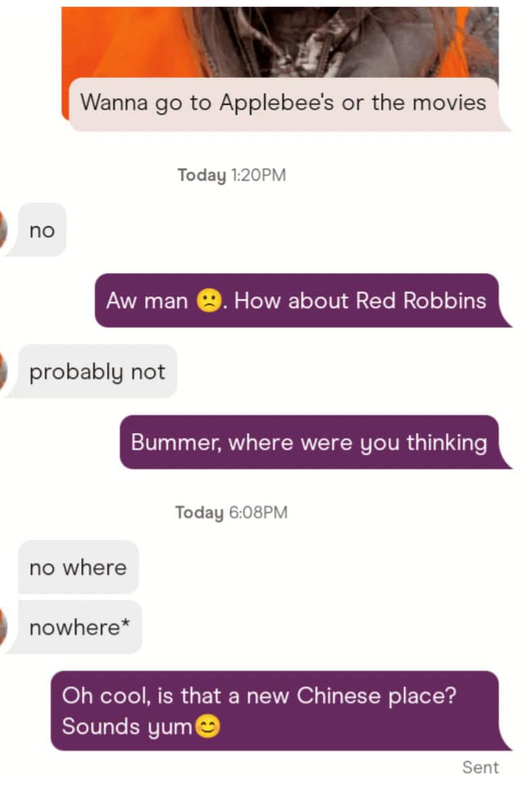Click the "Today 1:20PM" timestamp
Screen dimensions: 532x800
coord(231,175)
